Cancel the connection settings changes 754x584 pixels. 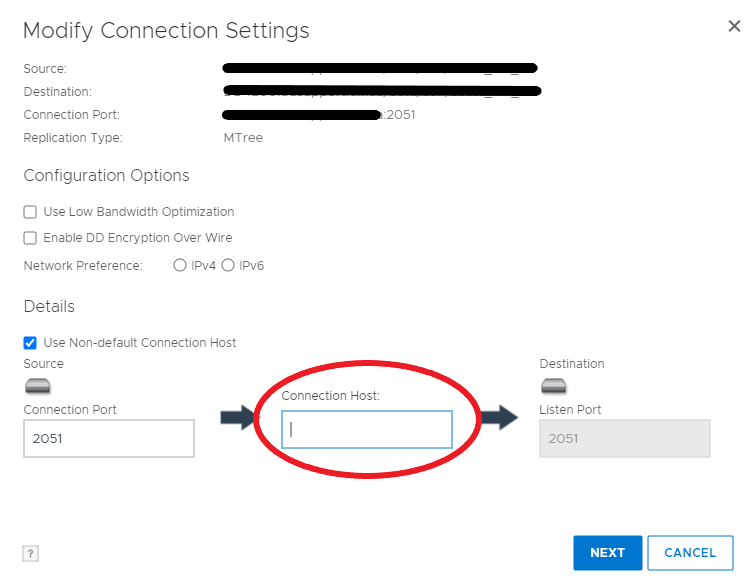[690, 553]
